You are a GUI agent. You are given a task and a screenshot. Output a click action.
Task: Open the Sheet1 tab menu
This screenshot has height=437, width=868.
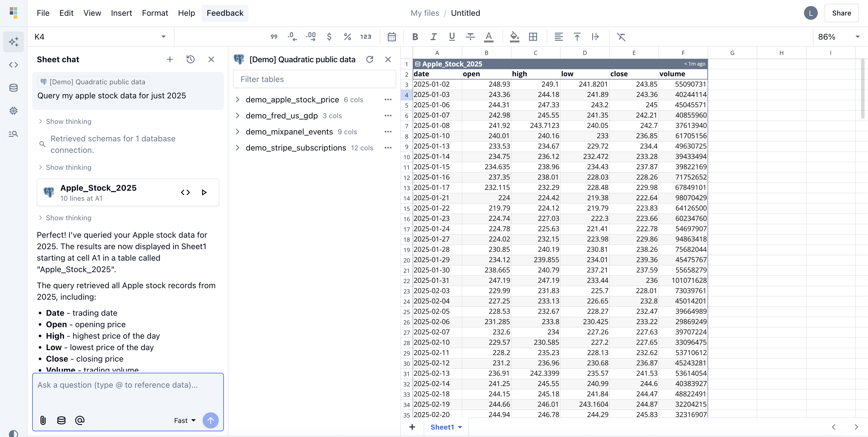[x=460, y=427]
